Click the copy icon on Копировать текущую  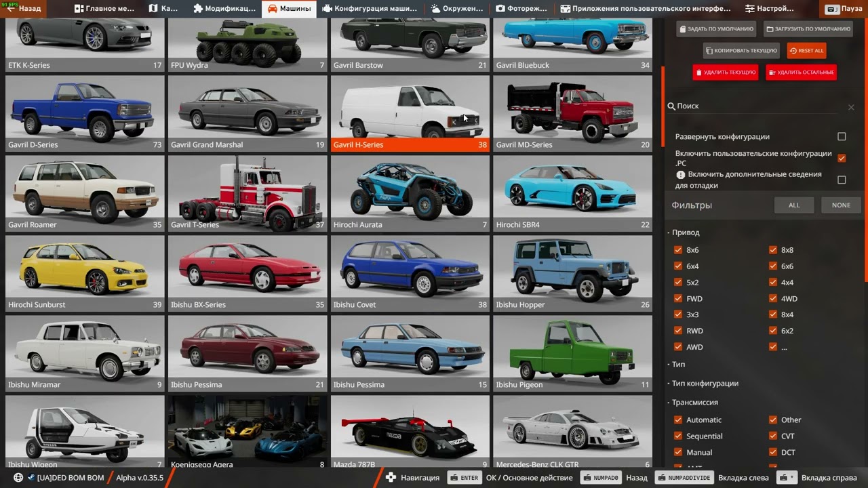(709, 51)
